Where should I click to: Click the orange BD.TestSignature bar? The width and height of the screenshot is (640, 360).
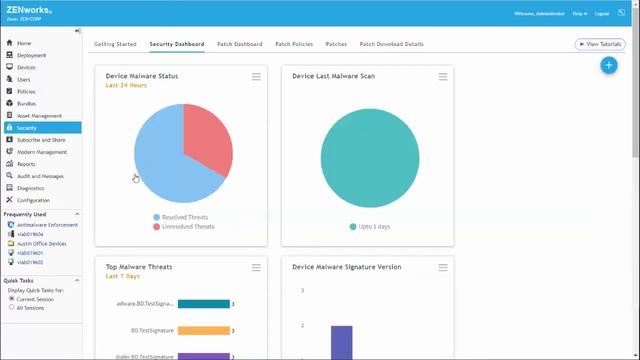(x=204, y=331)
